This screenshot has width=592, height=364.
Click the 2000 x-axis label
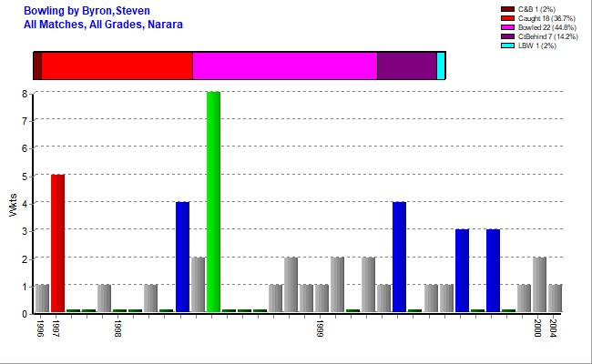point(537,329)
